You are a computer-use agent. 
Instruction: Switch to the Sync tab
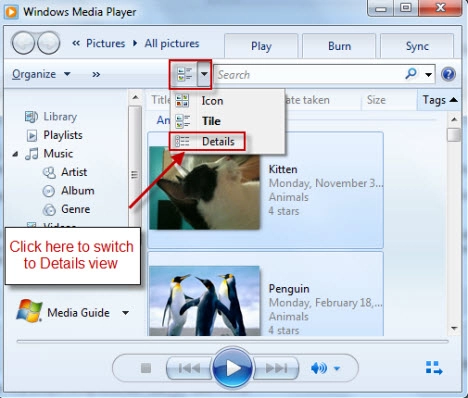[x=417, y=46]
